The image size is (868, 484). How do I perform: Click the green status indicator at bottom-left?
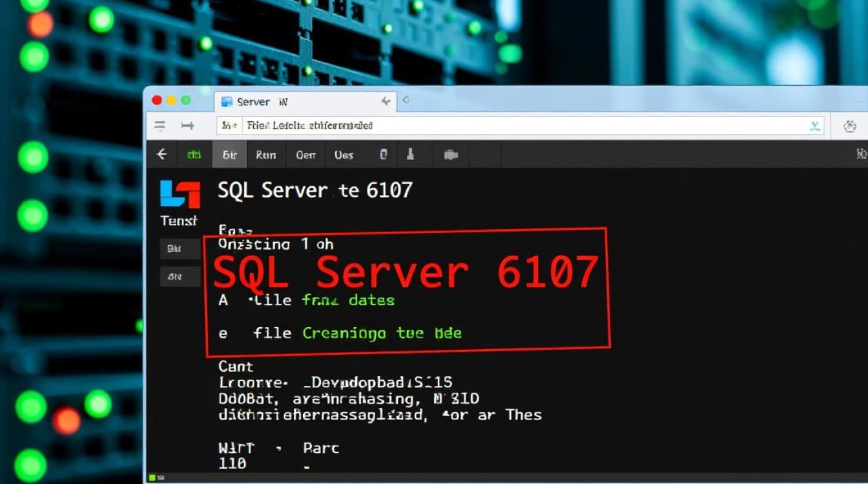click(153, 478)
